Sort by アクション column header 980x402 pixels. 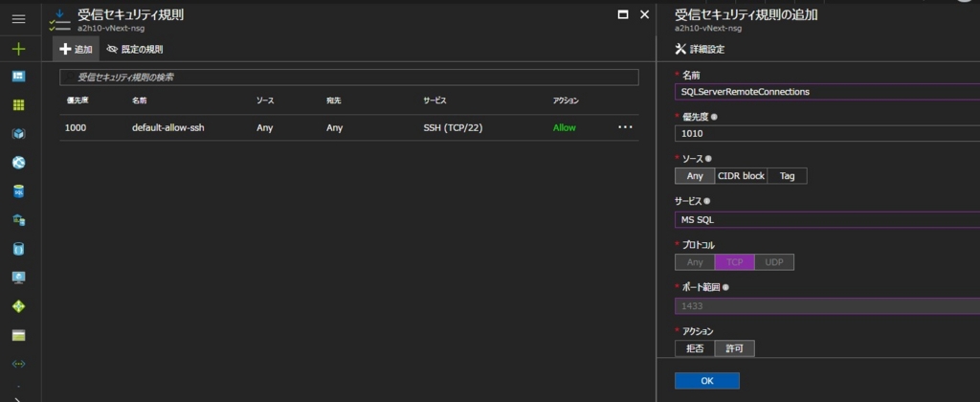(x=566, y=100)
